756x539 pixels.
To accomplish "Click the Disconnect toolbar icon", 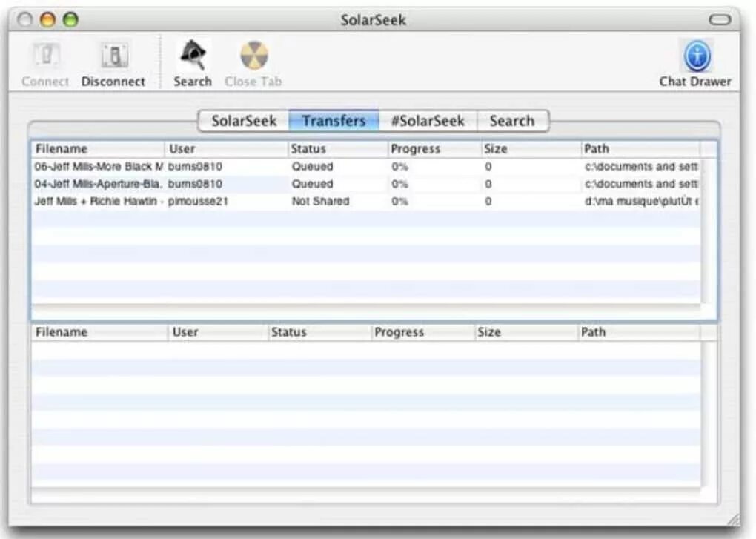I will click(x=114, y=56).
